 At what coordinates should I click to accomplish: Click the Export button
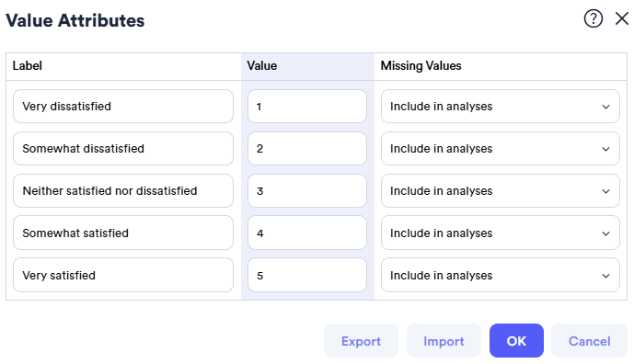[x=361, y=341]
